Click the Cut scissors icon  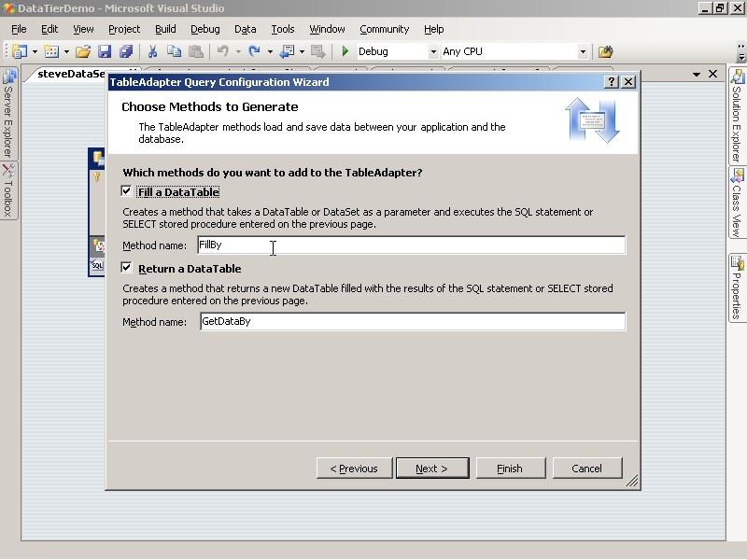tap(153, 51)
